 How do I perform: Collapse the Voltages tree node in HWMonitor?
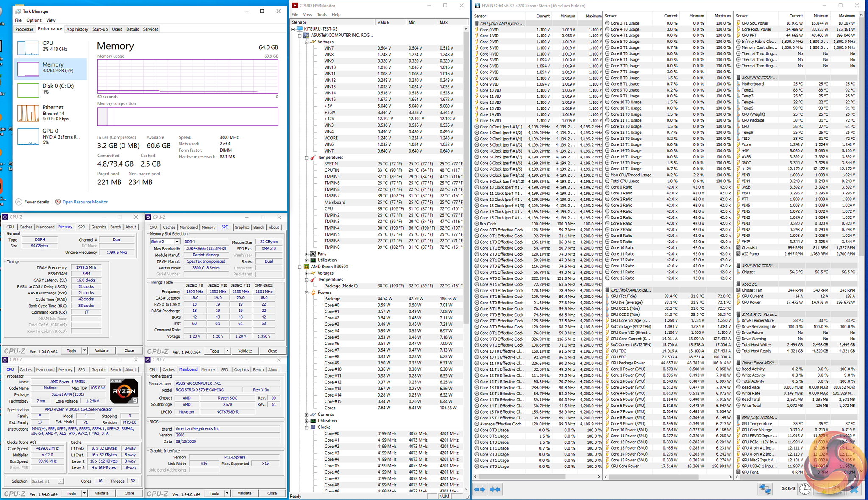(306, 42)
